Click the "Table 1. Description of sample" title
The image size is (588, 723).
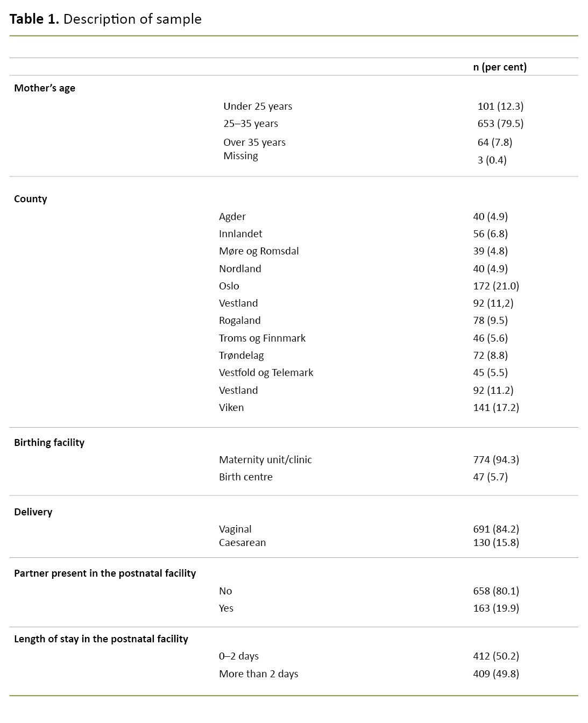(x=105, y=19)
